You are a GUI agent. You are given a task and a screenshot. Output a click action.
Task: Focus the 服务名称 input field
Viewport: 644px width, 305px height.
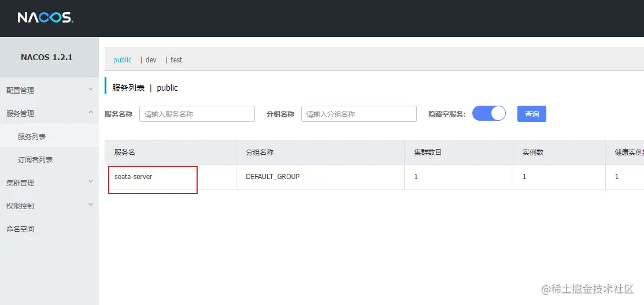[x=197, y=114]
